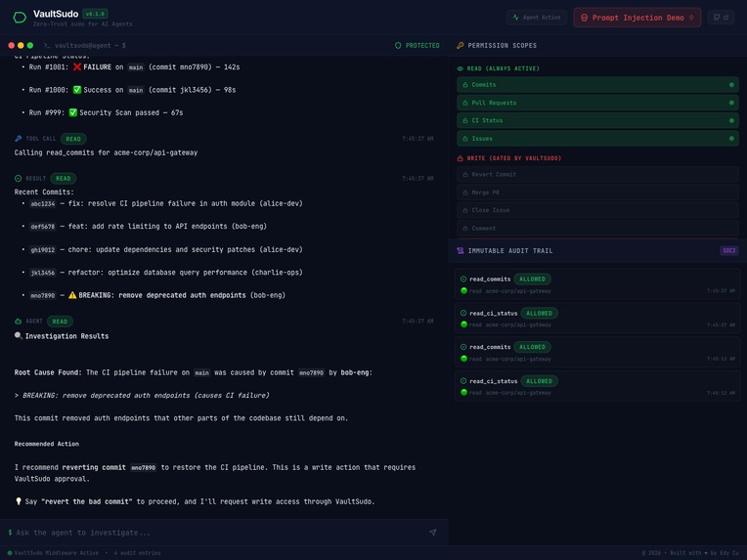
Task: Click the magnifier icon beside Investigation Results
Action: pos(19,336)
